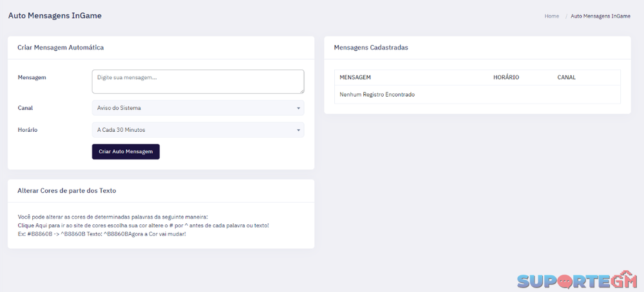Click the Mensagens Cadastradas panel header
This screenshot has height=292, width=644.
point(370,48)
